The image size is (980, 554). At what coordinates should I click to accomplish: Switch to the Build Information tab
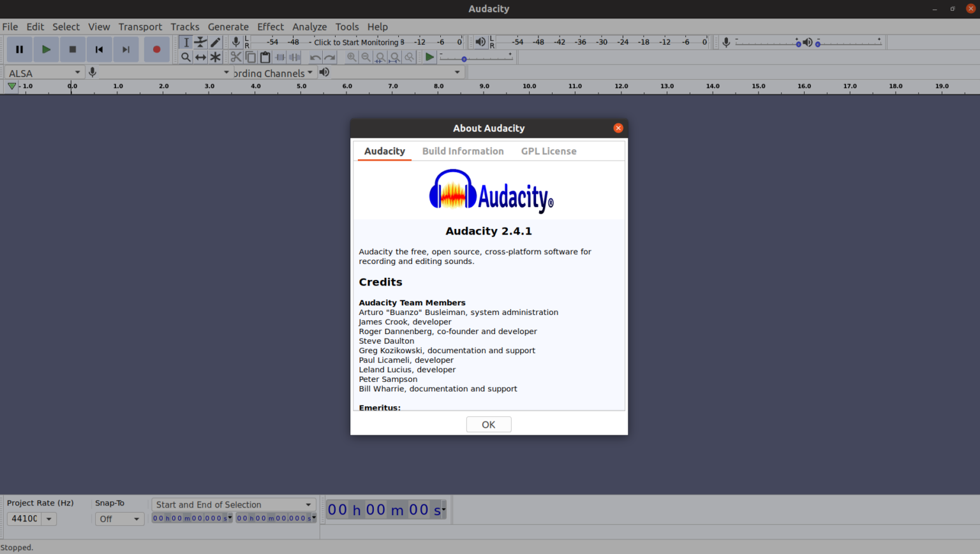click(x=463, y=151)
